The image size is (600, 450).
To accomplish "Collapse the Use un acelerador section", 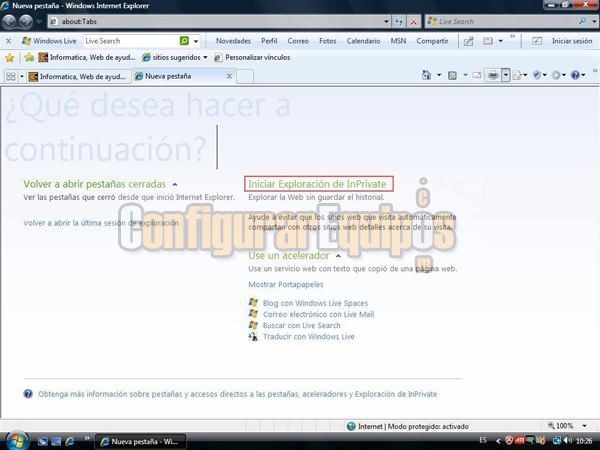I will (338, 256).
